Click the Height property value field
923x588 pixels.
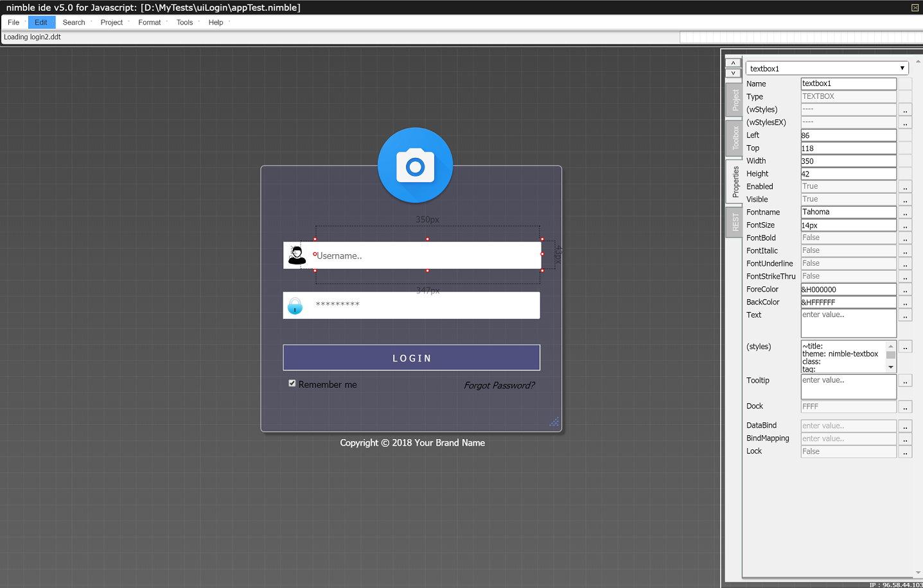pyautogui.click(x=848, y=174)
